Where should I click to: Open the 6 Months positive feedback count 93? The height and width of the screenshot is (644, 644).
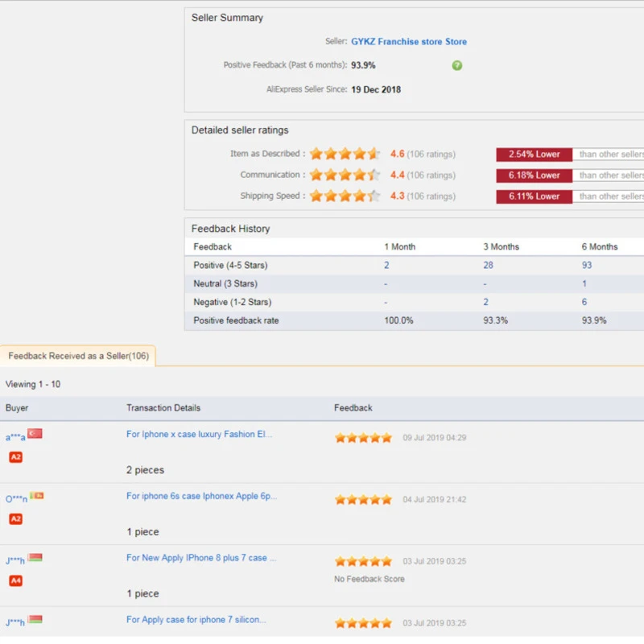point(587,265)
